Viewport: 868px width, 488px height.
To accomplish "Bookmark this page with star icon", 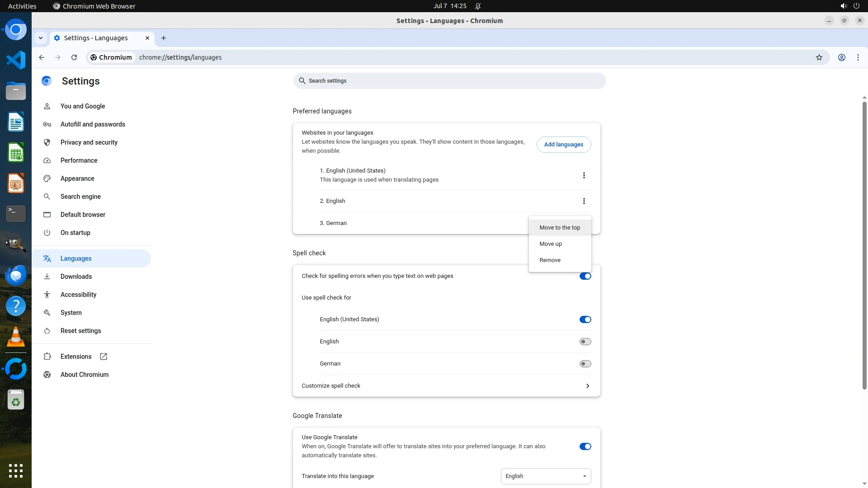I will tap(819, 57).
